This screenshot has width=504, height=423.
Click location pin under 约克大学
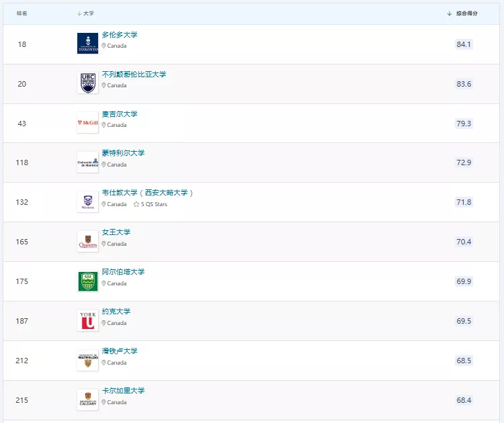point(103,323)
